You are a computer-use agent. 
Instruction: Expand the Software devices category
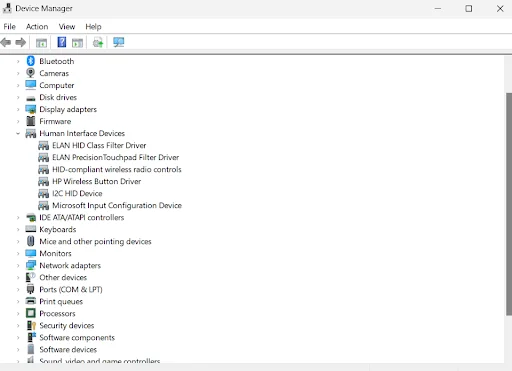point(18,349)
